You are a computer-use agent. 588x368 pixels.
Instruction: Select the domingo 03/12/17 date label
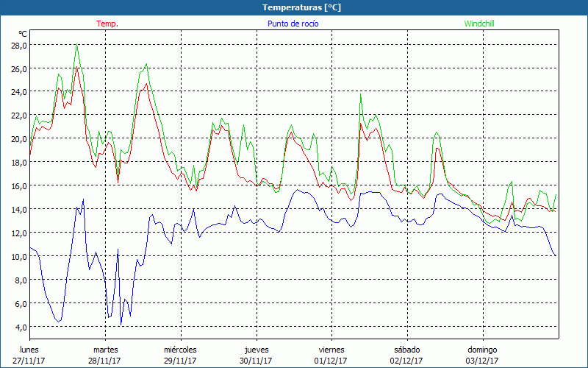[483, 355]
